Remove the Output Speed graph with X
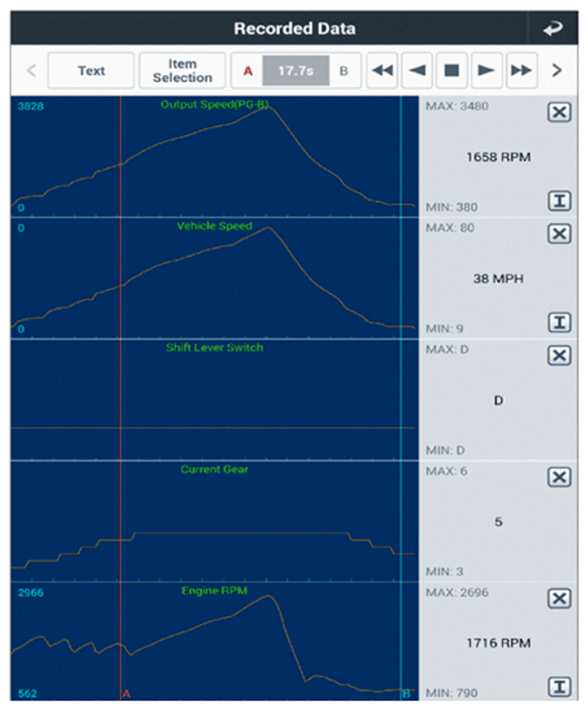Viewport: 588px width, 710px height. pos(559,112)
